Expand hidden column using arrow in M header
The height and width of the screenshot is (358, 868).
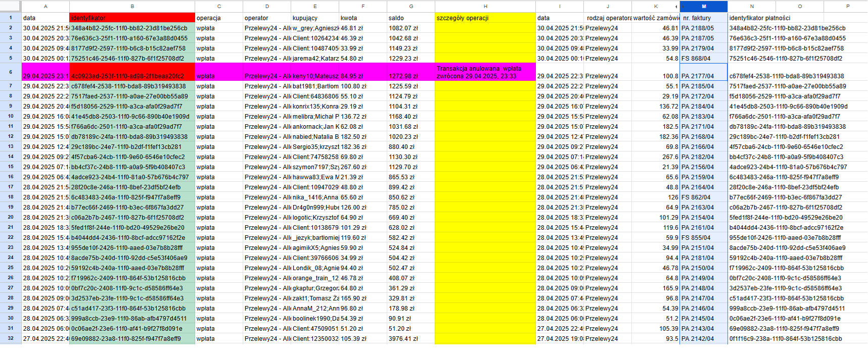click(x=682, y=7)
